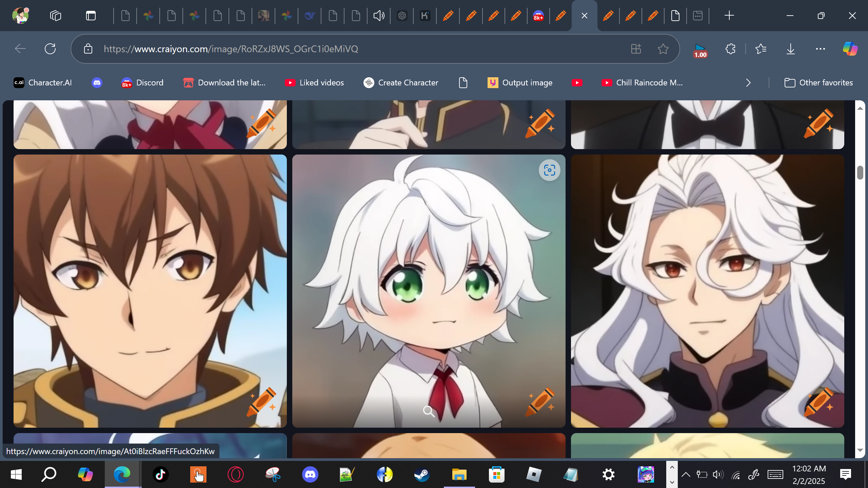Image resolution: width=868 pixels, height=488 pixels.
Task: Open a new browser tab
Action: (x=729, y=16)
